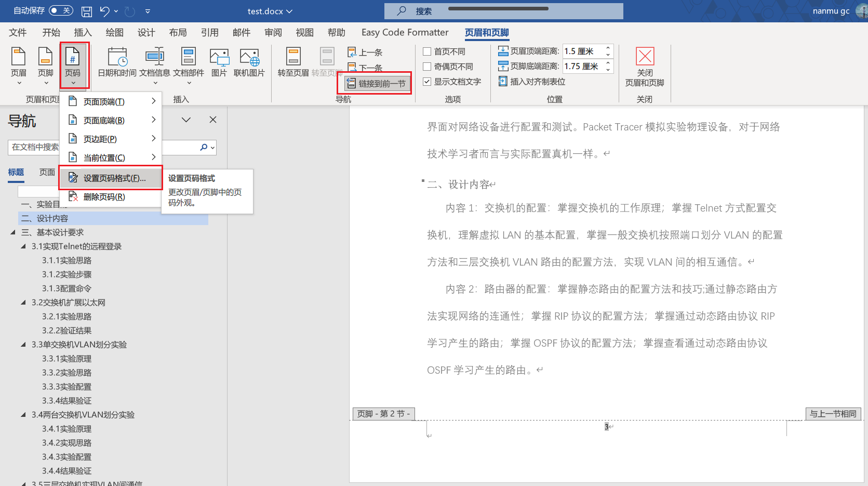Viewport: 868px width, 486px height.
Task: Click header top distance field 1.5 厘米
Action: [x=583, y=51]
